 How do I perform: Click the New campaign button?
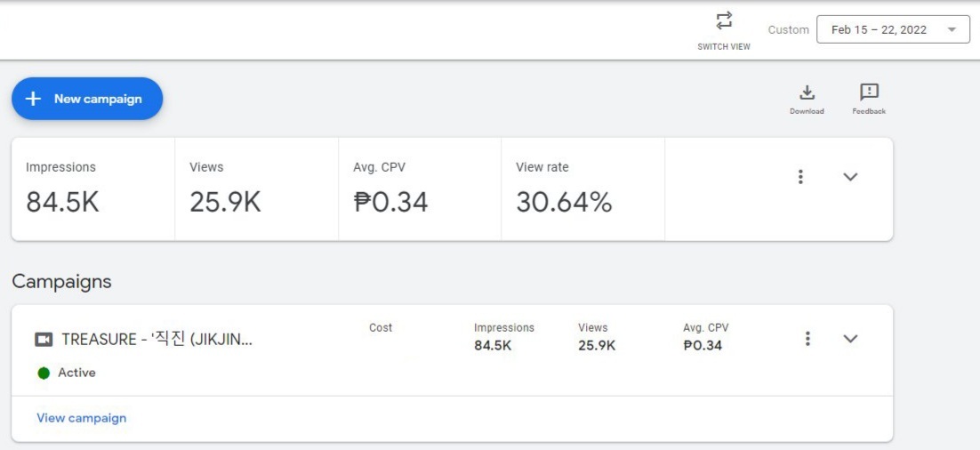(x=87, y=99)
